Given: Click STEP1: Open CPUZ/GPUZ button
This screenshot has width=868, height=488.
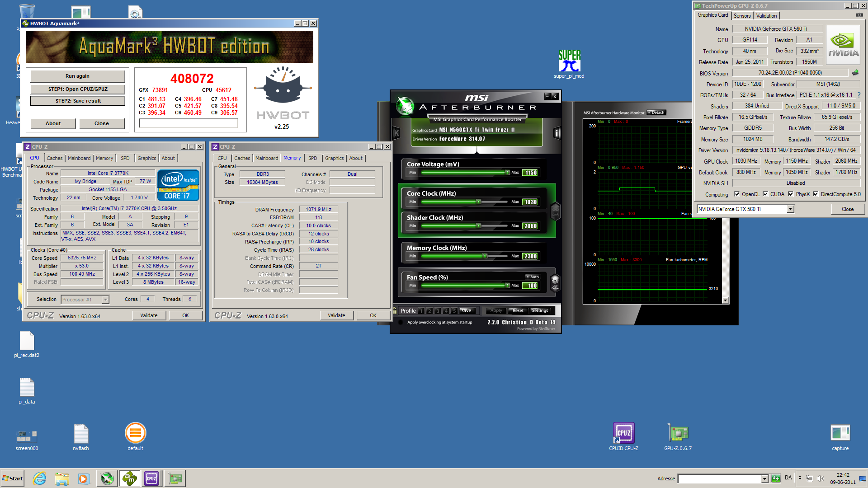Looking at the screenshot, I should tap(78, 89).
